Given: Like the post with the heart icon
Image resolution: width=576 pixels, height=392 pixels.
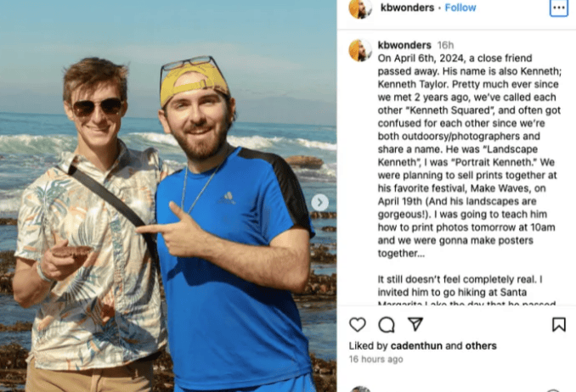Looking at the screenshot, I should 358,324.
